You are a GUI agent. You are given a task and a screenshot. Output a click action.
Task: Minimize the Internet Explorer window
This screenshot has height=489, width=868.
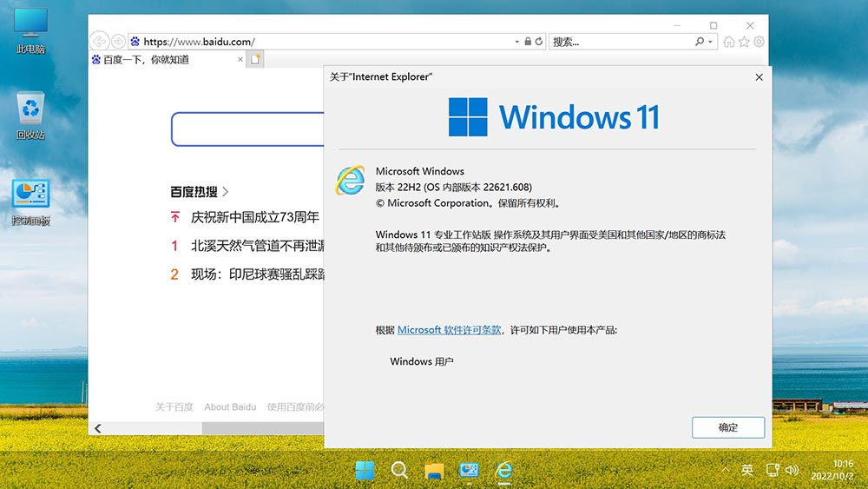click(x=676, y=25)
